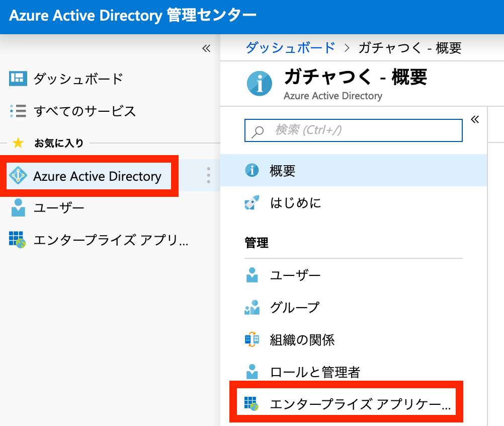504x426 pixels.
Task: Click the Dashboard grid icon in sidebar
Action: [x=18, y=79]
